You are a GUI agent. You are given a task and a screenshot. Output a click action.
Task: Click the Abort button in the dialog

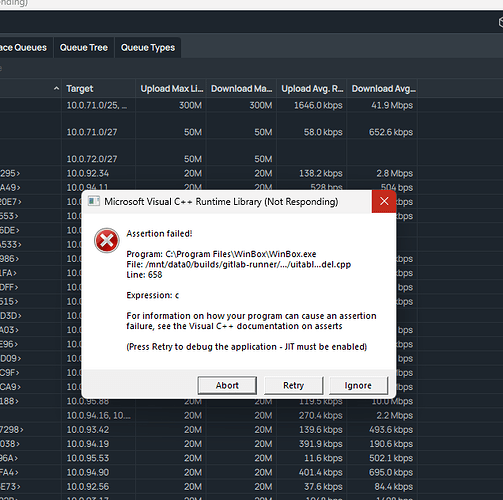point(227,385)
